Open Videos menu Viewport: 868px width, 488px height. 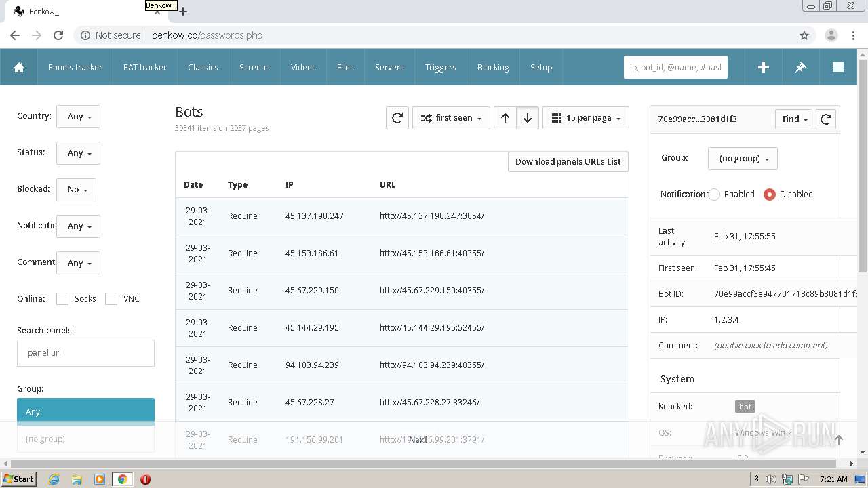click(303, 67)
